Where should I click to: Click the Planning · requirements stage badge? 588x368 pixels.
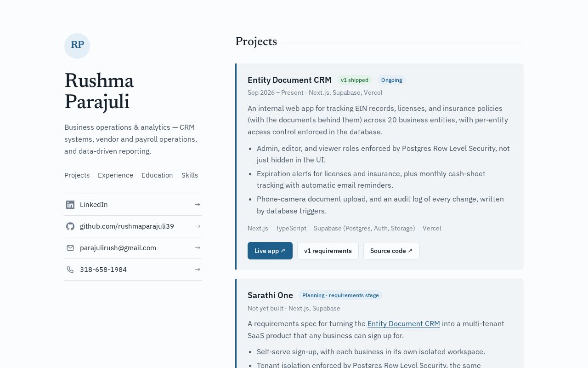(x=340, y=295)
